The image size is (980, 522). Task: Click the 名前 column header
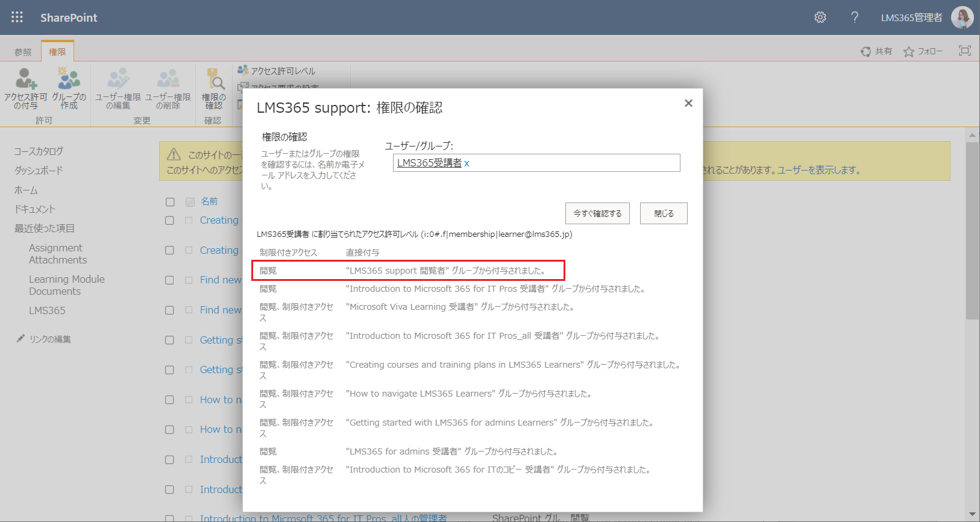[x=209, y=201]
